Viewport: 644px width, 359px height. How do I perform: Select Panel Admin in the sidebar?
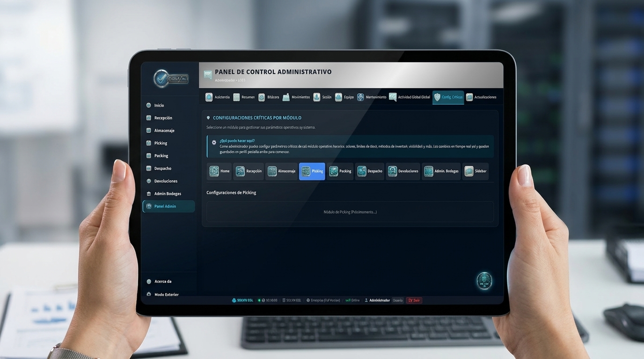(x=168, y=206)
